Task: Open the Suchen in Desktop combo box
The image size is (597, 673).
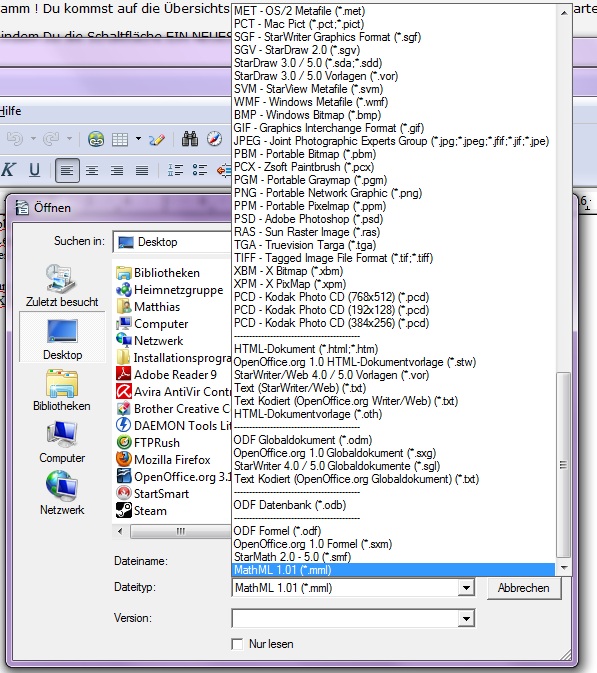Action: [x=173, y=242]
